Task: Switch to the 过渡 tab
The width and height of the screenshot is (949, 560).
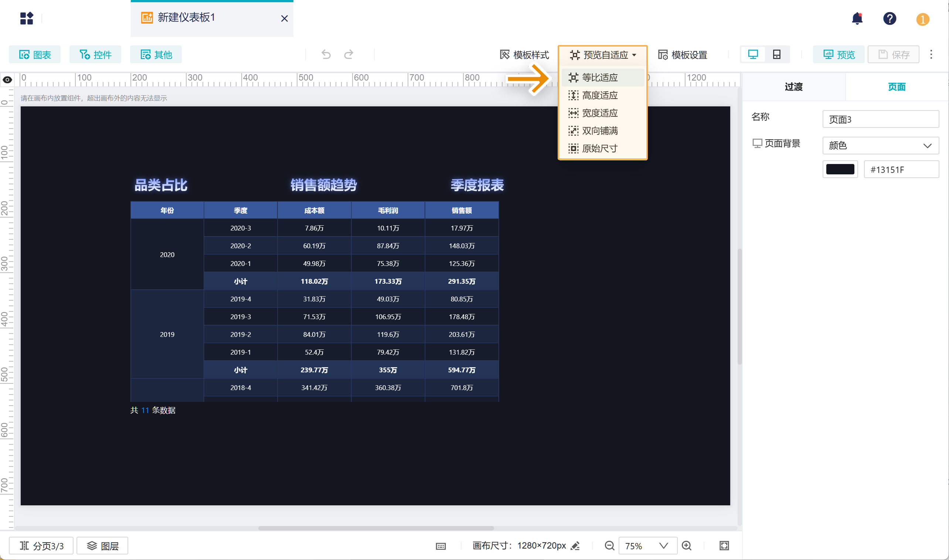Action: tap(793, 87)
